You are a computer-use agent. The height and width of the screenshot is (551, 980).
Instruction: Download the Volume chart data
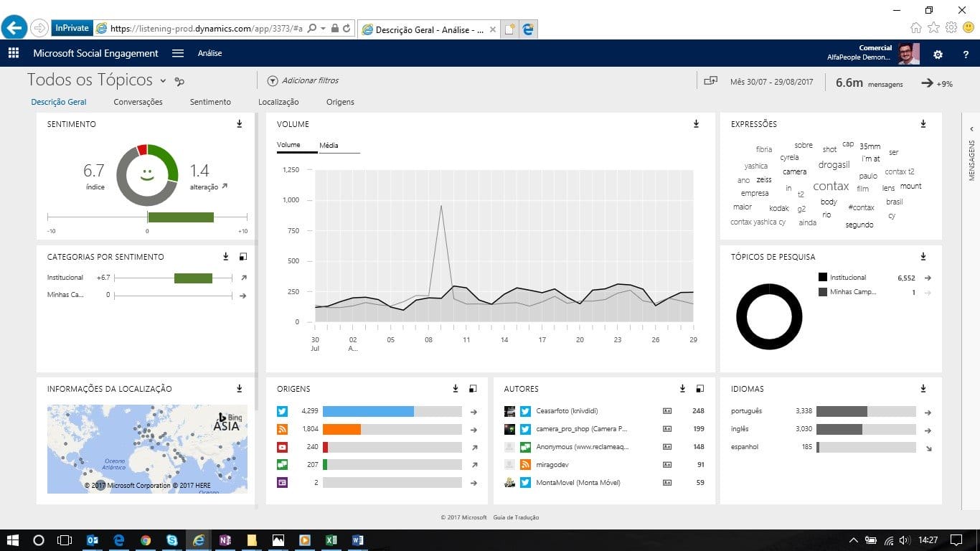click(x=696, y=124)
